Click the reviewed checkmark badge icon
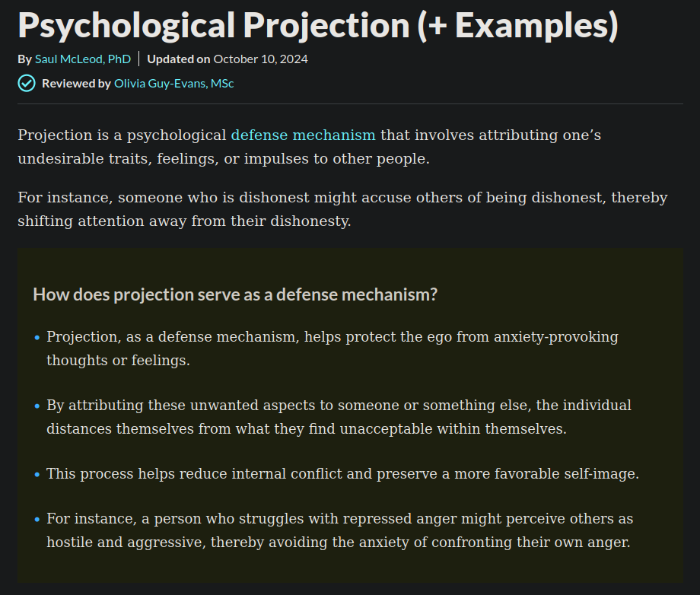The width and height of the screenshot is (700, 595). [27, 84]
